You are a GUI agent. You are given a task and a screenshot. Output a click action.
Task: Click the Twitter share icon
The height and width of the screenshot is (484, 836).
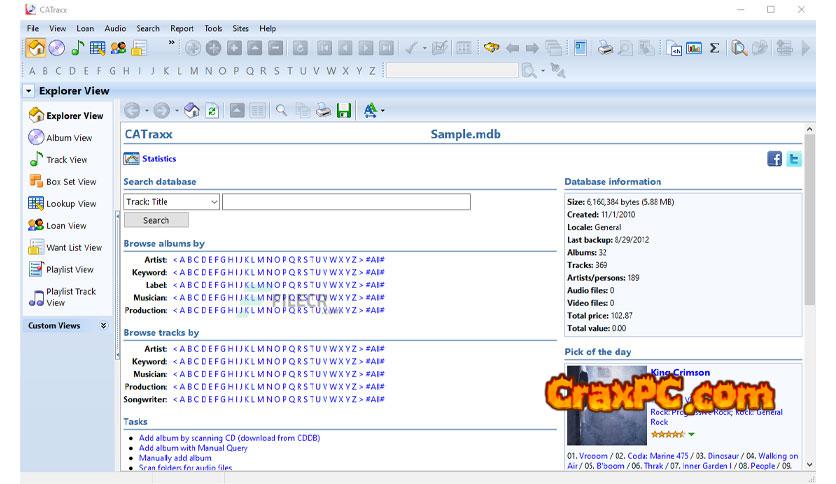793,158
